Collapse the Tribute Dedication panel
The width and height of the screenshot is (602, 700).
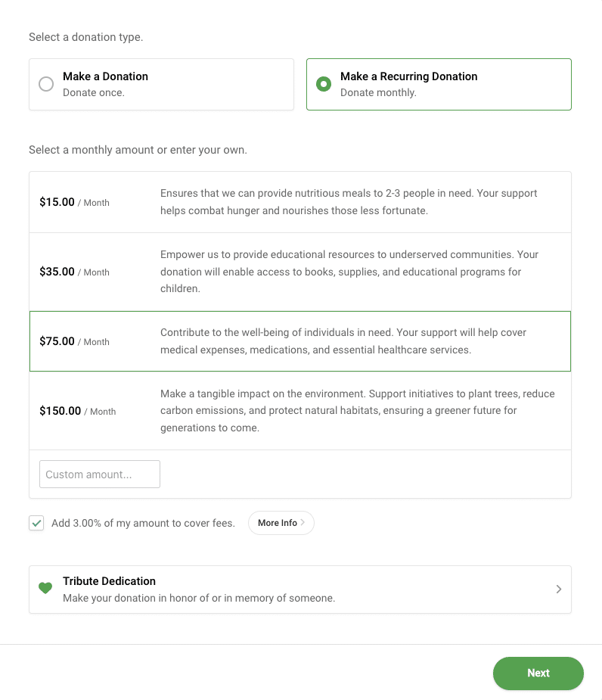(300, 589)
